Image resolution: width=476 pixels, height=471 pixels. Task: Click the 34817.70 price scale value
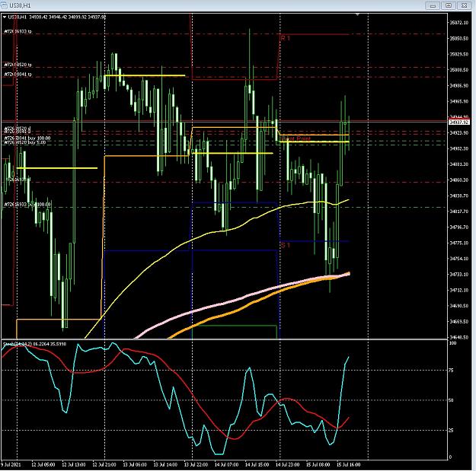point(458,212)
